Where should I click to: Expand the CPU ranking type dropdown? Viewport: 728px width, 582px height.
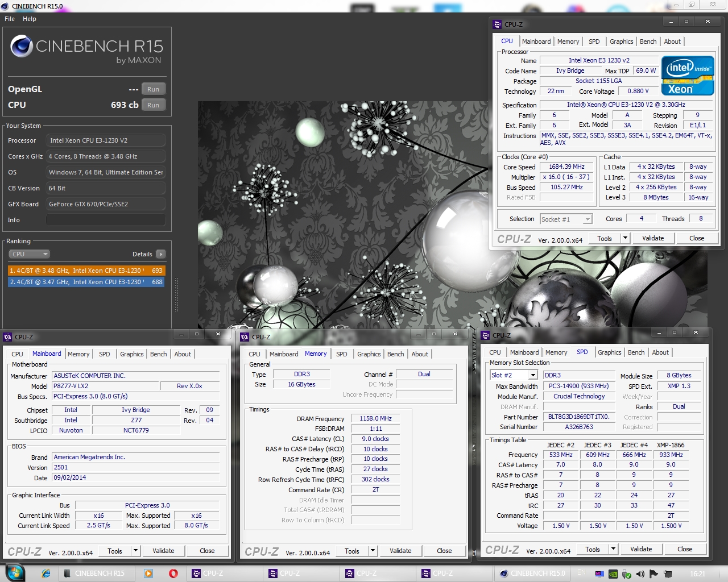[x=30, y=254]
